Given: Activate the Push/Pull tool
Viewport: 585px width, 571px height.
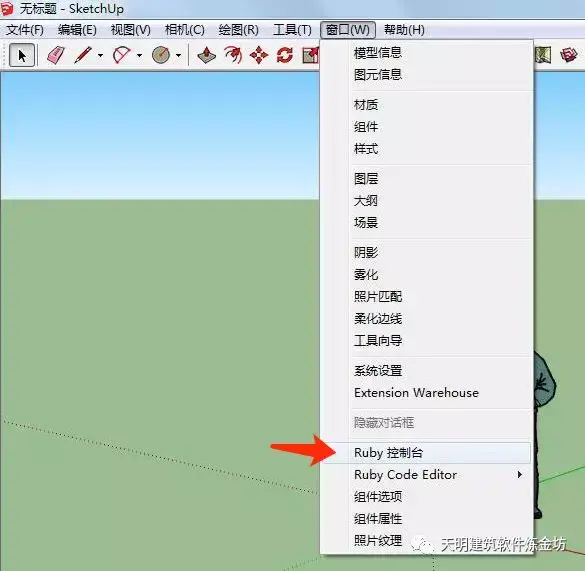Looking at the screenshot, I should pos(206,55).
